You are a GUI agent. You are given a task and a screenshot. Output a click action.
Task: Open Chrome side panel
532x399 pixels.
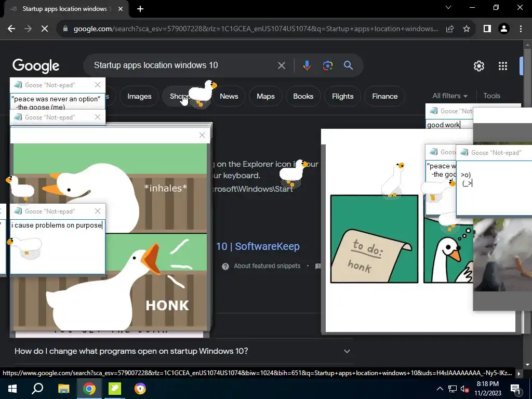point(487,29)
